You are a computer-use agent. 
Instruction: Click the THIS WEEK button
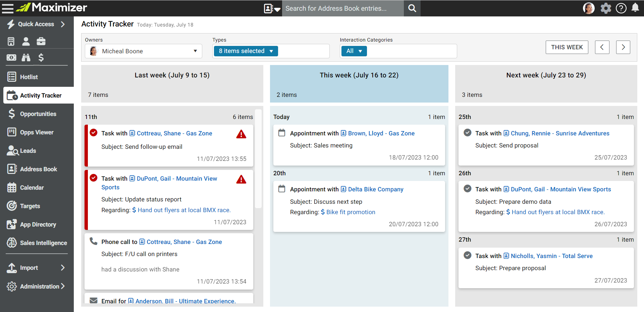(x=567, y=47)
